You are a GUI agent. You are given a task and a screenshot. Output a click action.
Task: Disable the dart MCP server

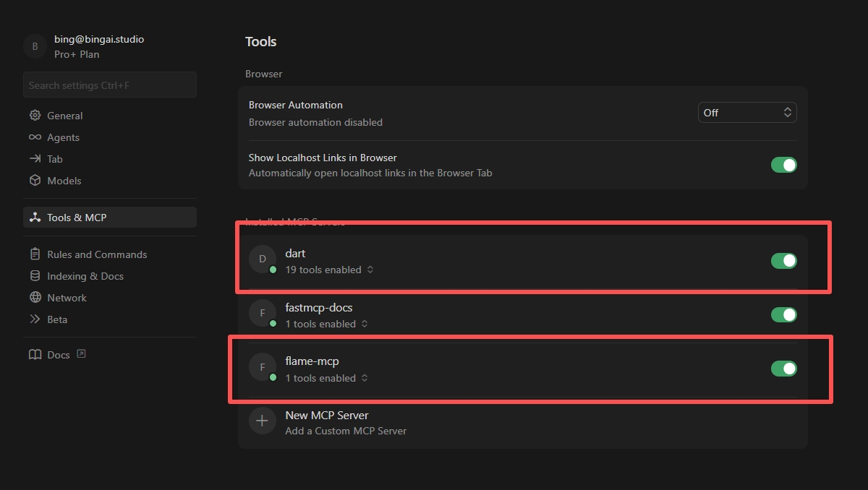tap(784, 260)
